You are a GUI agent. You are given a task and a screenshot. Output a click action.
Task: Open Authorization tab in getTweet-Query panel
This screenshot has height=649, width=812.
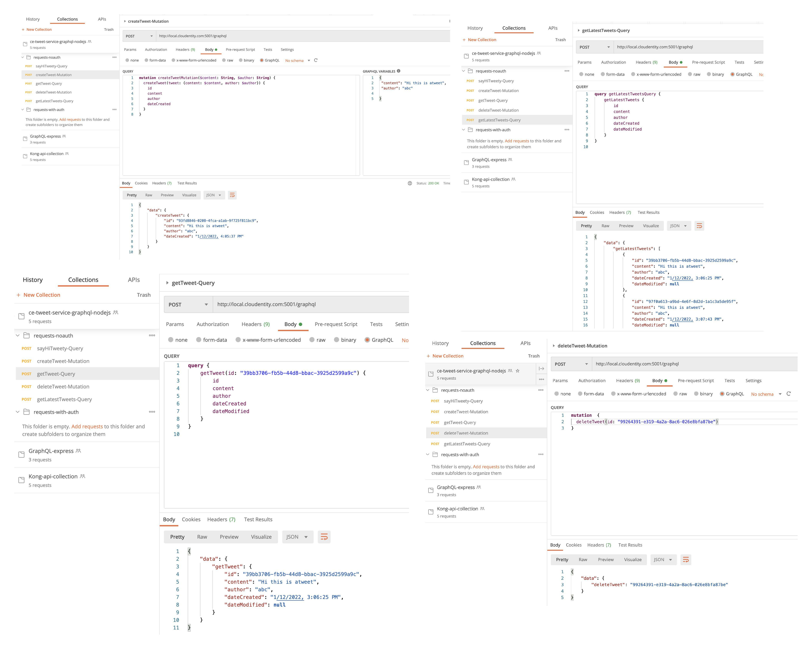[212, 324]
